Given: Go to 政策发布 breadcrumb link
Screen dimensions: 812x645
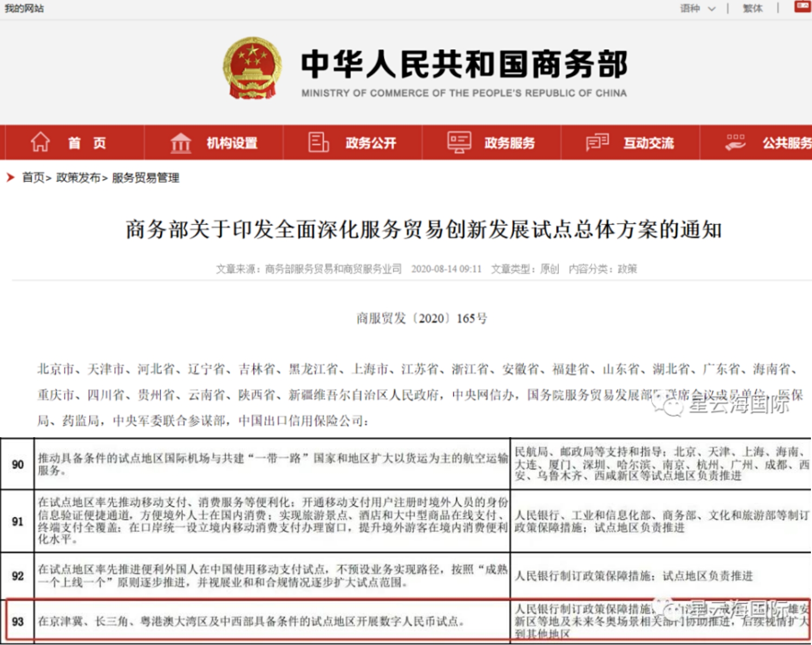Looking at the screenshot, I should point(78,177).
